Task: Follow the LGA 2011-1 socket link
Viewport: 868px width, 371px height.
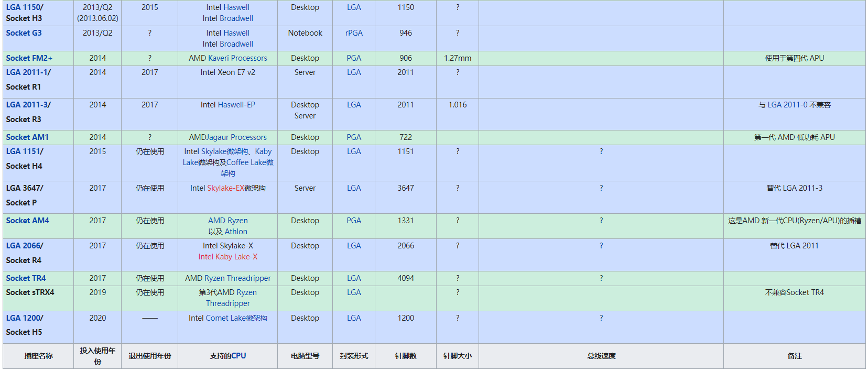Action: 27,72
